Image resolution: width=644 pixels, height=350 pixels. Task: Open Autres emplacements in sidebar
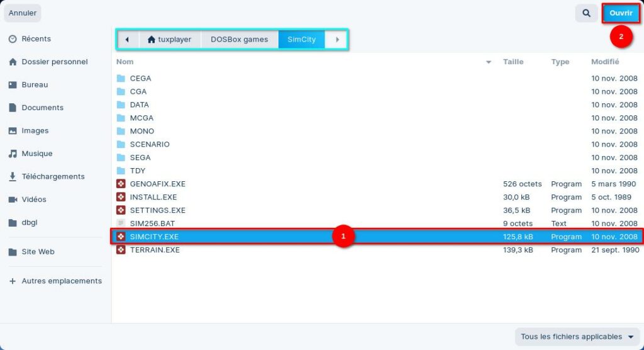[x=61, y=281]
